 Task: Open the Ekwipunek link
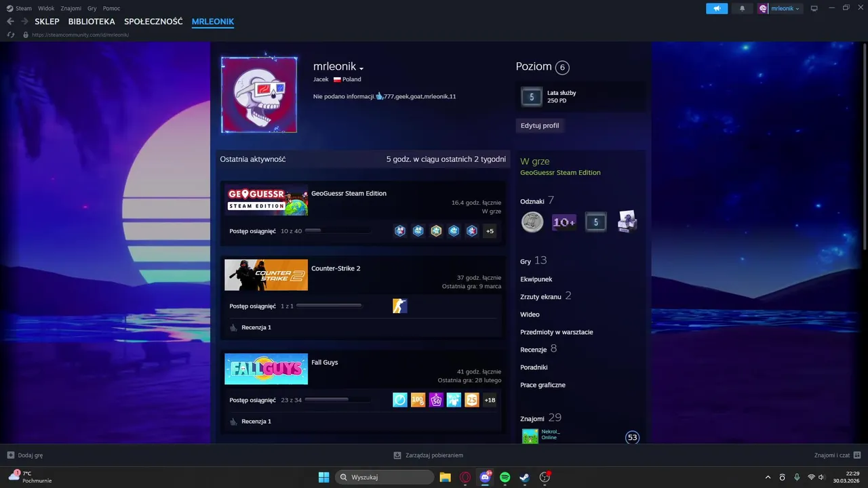536,279
